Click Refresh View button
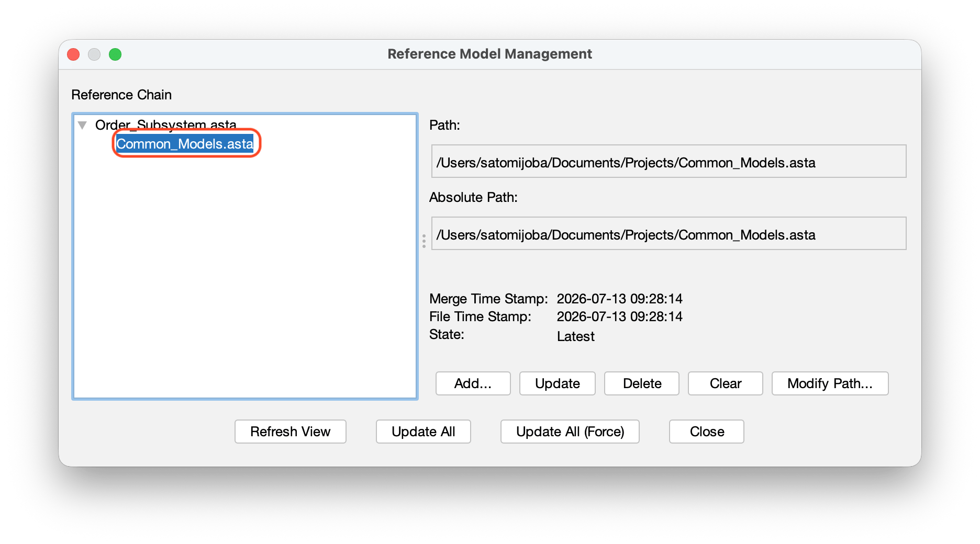Viewport: 980px width, 544px height. 291,432
